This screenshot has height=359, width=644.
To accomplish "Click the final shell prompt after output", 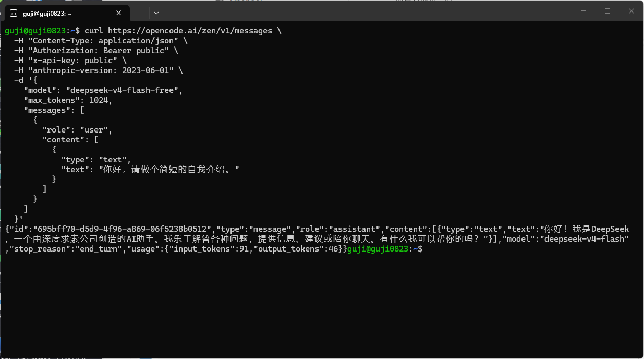I will click(x=385, y=249).
